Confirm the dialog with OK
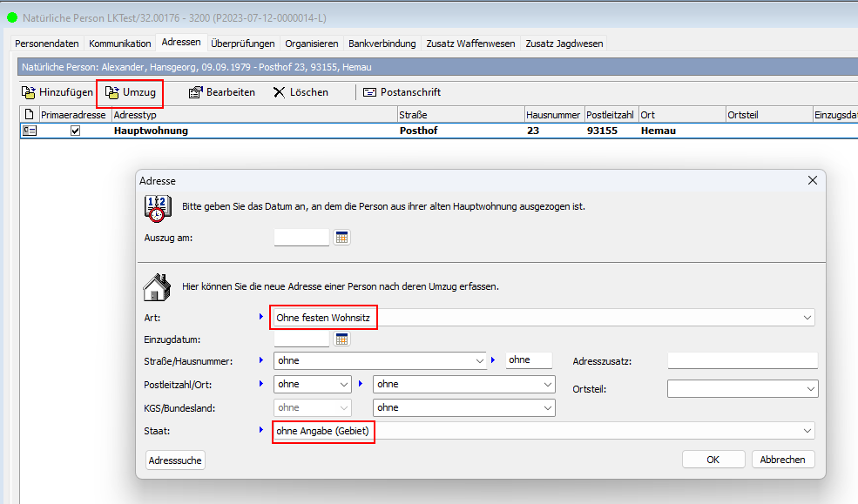 713,460
